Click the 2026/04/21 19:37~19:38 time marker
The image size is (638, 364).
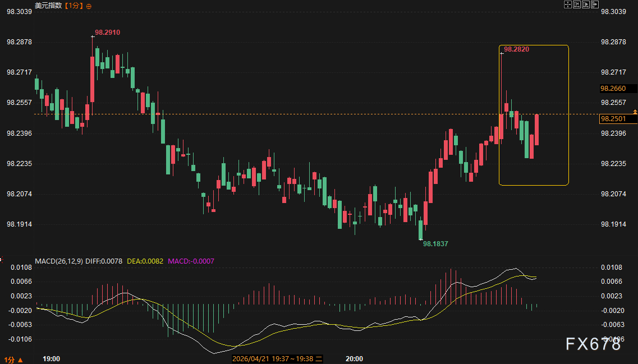pyautogui.click(x=277, y=359)
